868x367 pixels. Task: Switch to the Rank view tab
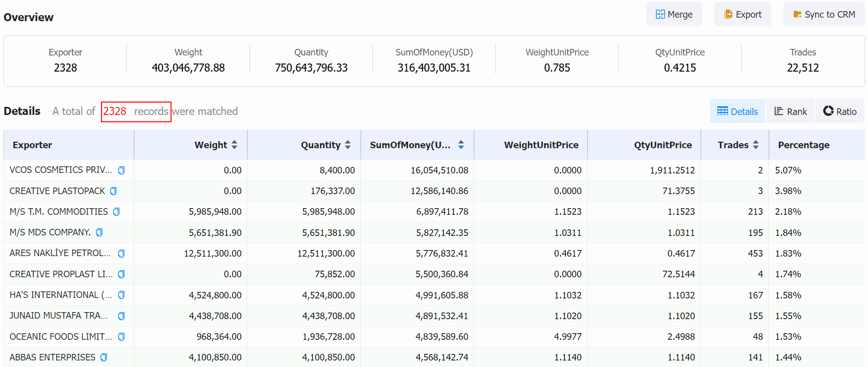(790, 111)
